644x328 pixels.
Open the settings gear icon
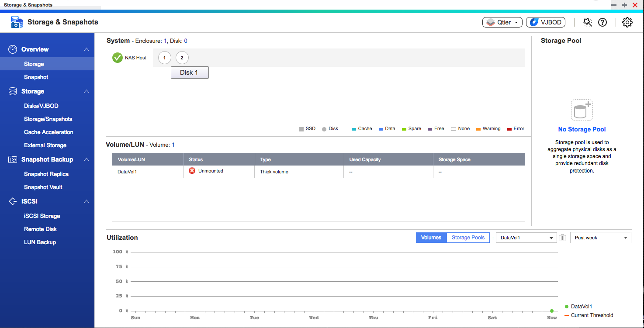point(627,22)
